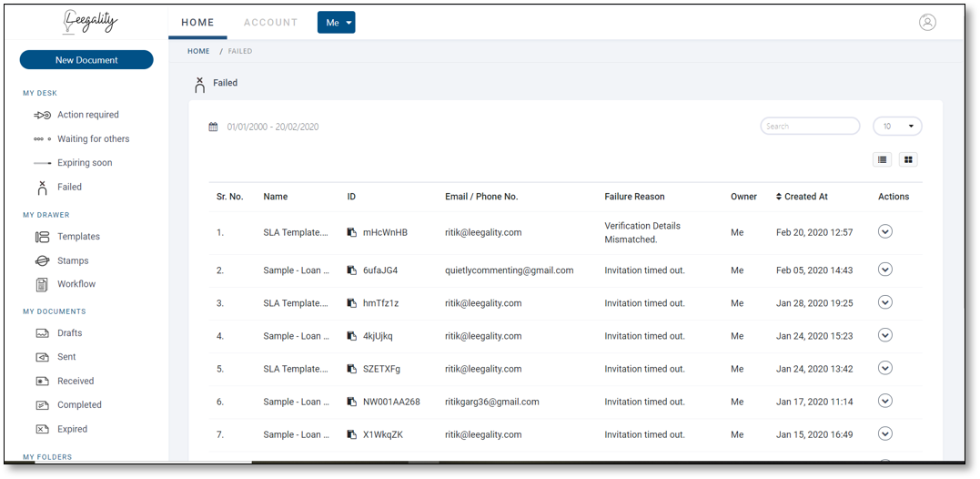Click the Drafts sidebar icon
Image resolution: width=980 pixels, height=479 pixels.
tap(43, 333)
